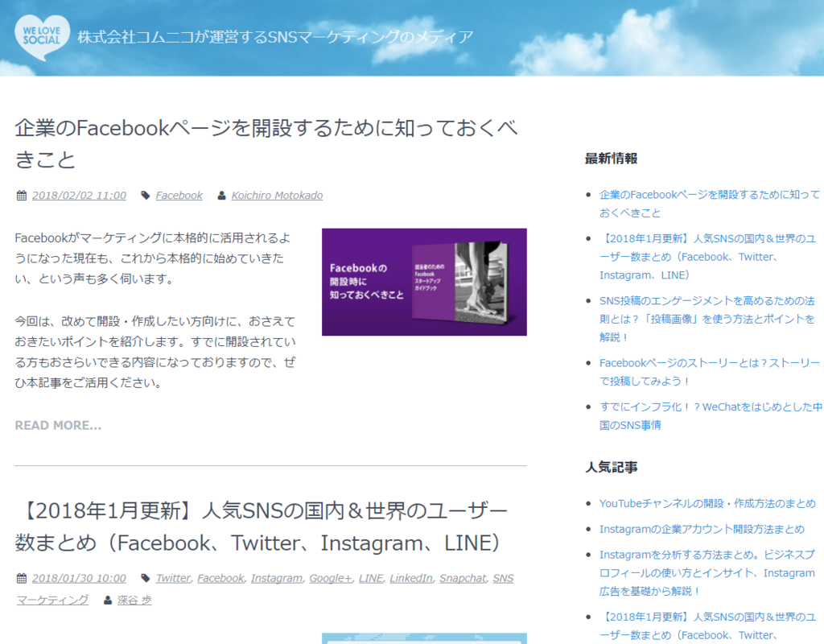Open the purple Facebook guidebook thumbnail
The image size is (824, 644).
coord(424,282)
